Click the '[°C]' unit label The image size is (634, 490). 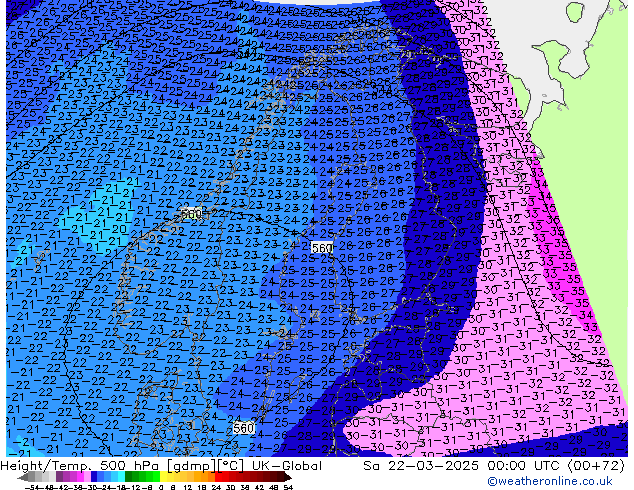tap(231, 466)
